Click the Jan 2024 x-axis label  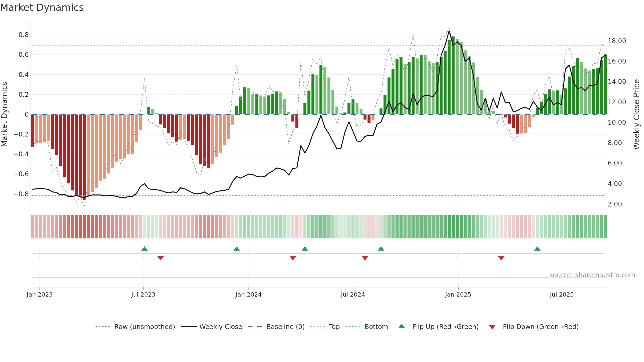(x=249, y=294)
